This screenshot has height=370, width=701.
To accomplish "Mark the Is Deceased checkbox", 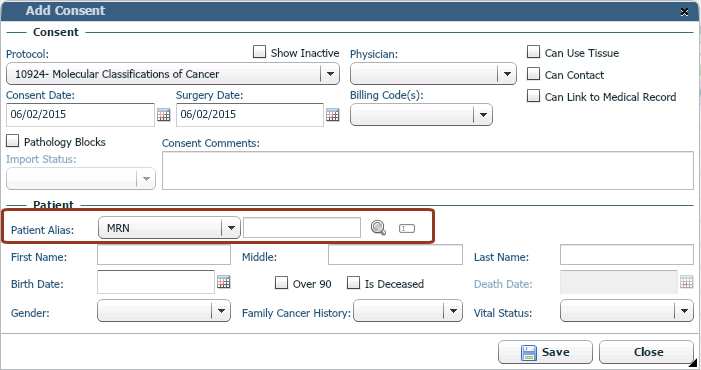I will [x=353, y=283].
